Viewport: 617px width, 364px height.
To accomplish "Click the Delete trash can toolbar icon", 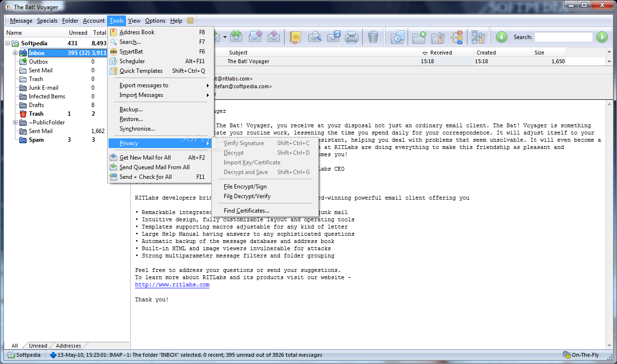I will click(373, 37).
